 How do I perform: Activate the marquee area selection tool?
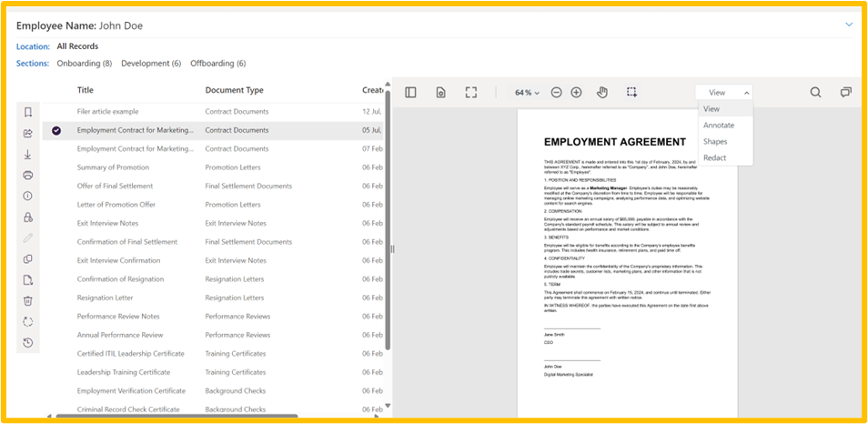(631, 92)
